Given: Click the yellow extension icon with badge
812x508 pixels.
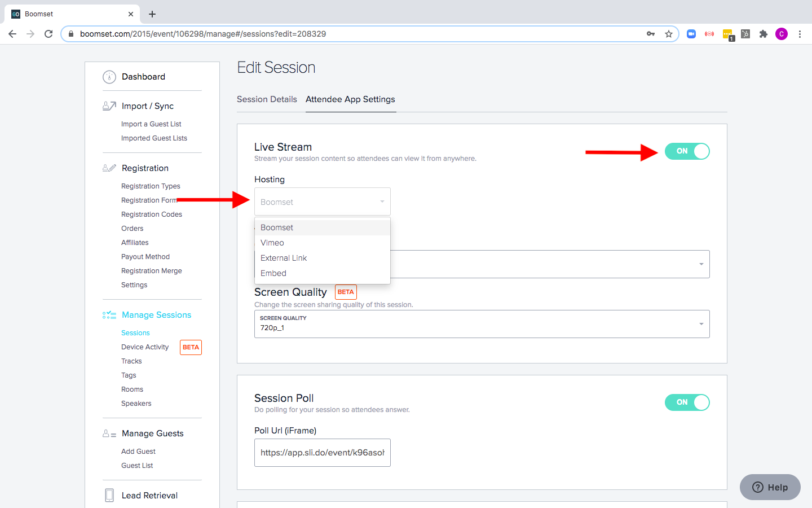Looking at the screenshot, I should pyautogui.click(x=728, y=35).
